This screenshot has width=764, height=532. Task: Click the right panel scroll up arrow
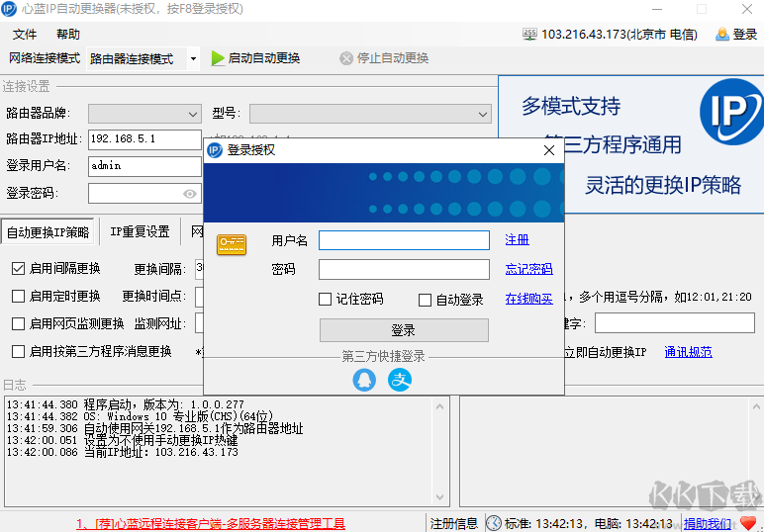coord(756,406)
